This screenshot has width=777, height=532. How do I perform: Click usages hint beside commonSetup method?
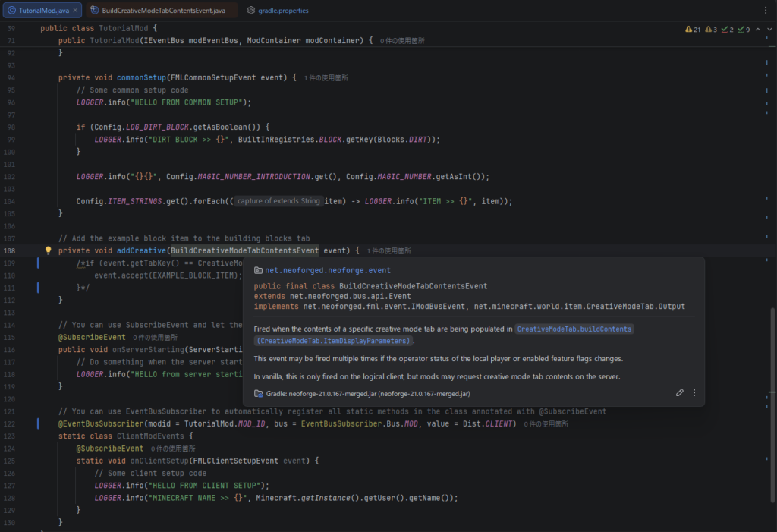coord(326,77)
